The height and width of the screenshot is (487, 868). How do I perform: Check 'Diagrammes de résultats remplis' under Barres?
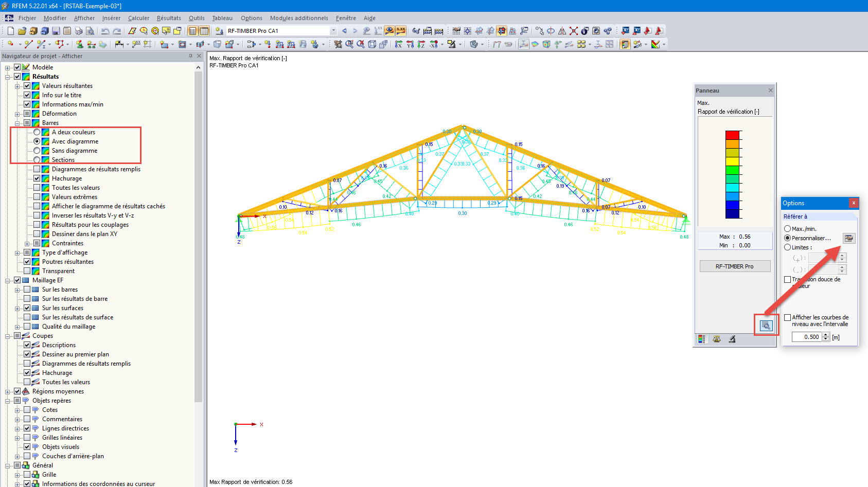(x=37, y=169)
